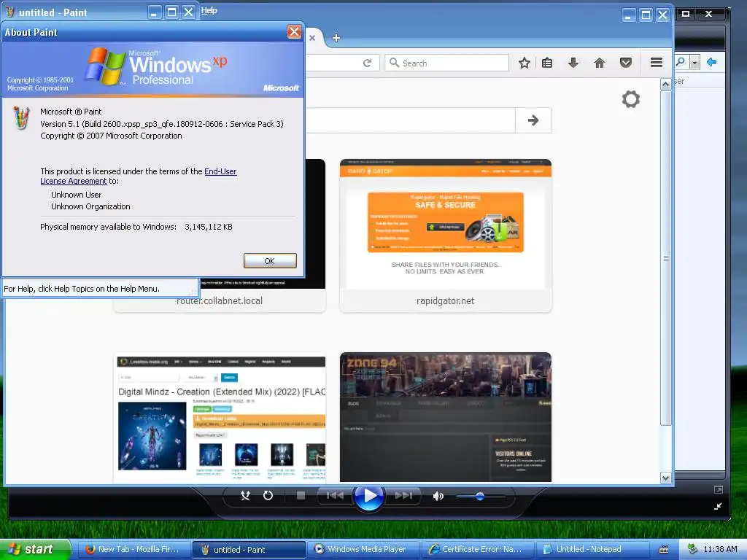Viewport: 747px width, 560px height.
Task: Click Firefox scrollbar up arrow
Action: pyautogui.click(x=665, y=85)
